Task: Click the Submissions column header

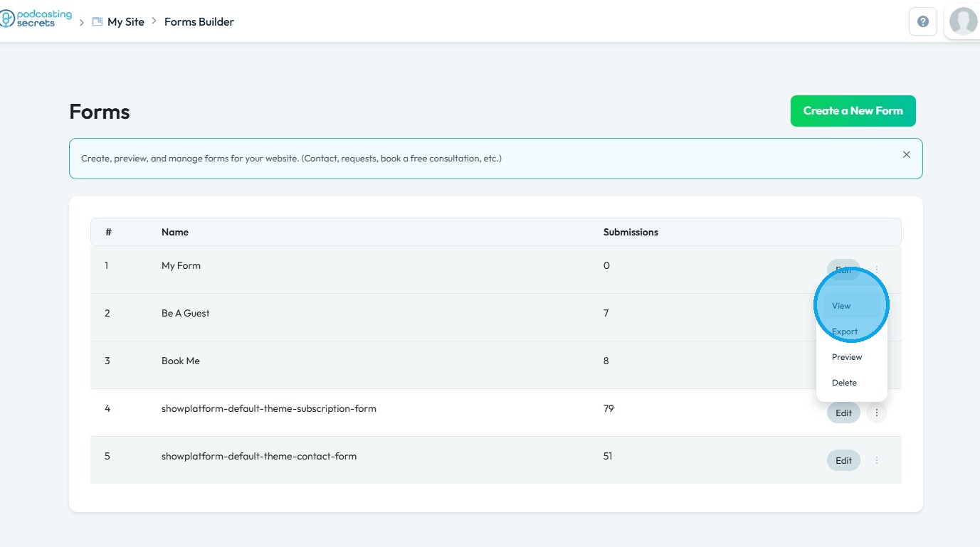Action: (631, 232)
